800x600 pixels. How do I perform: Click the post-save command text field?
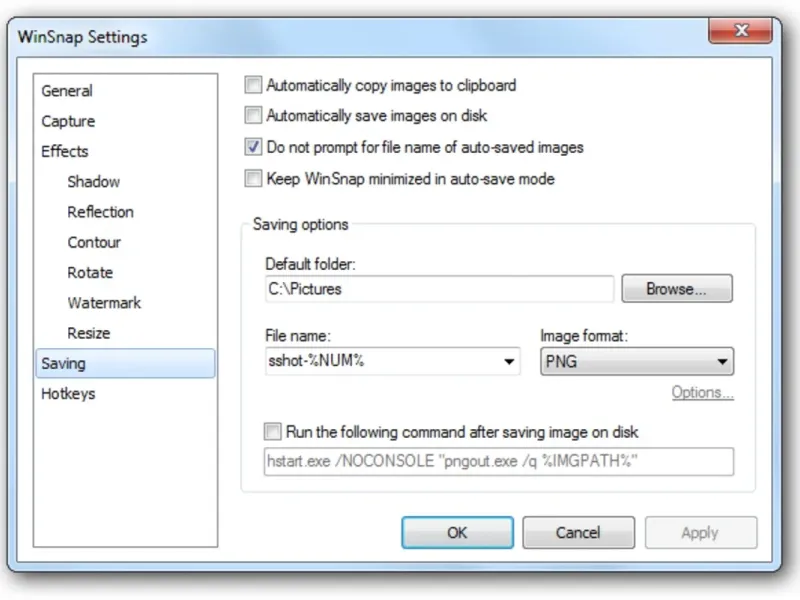(x=499, y=461)
